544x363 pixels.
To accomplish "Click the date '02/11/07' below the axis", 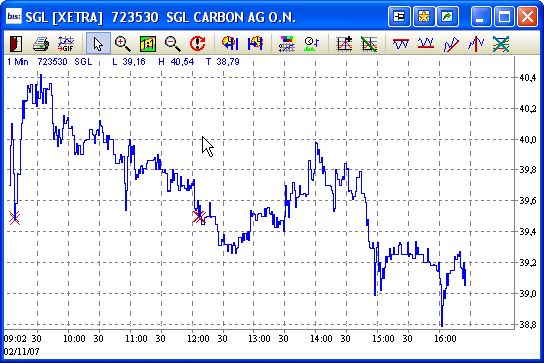I will (22, 352).
